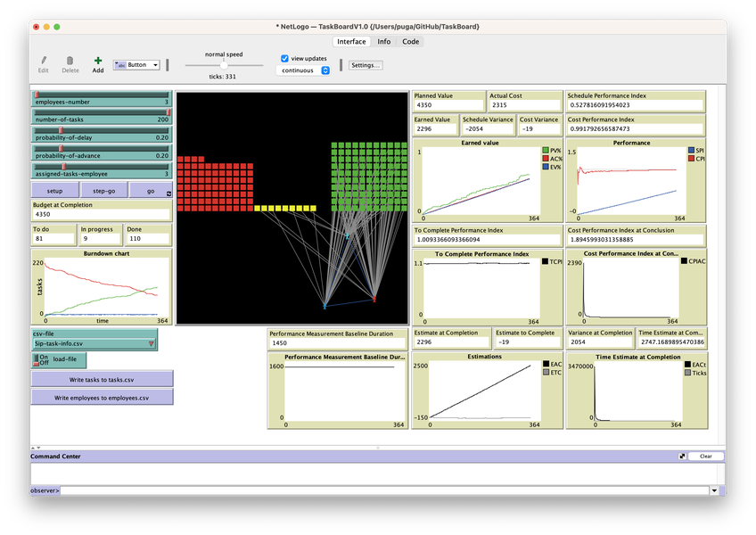Click the green Add plus icon

[x=98, y=60]
